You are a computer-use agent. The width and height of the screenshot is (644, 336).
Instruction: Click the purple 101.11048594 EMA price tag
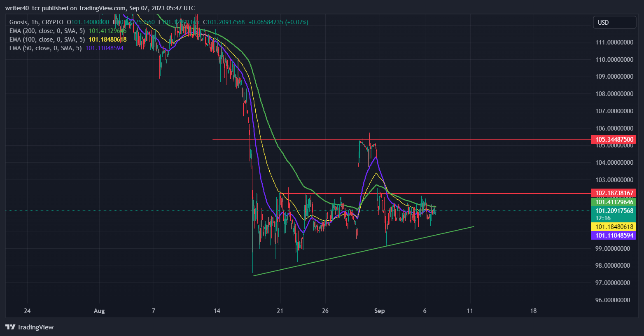coord(614,236)
